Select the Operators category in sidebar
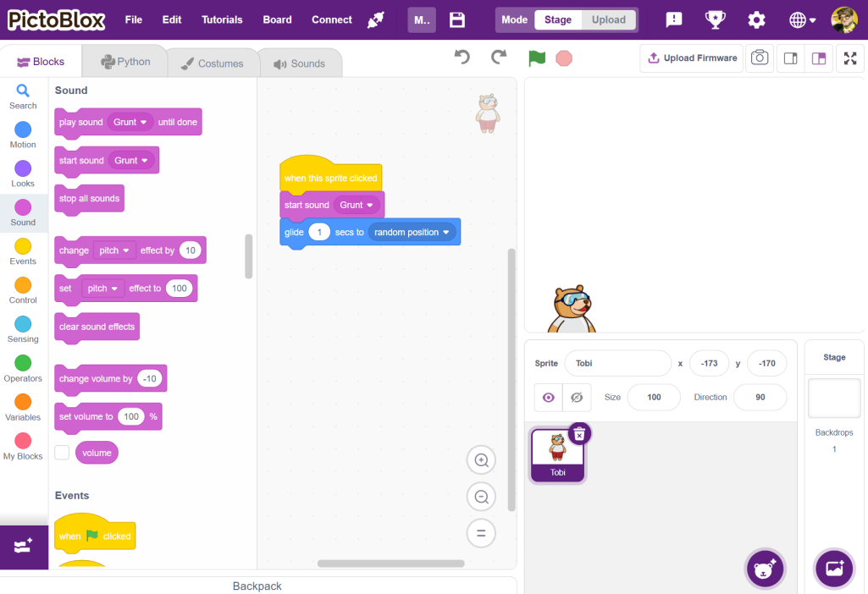Screen dimensions: 868x594 coord(23,370)
